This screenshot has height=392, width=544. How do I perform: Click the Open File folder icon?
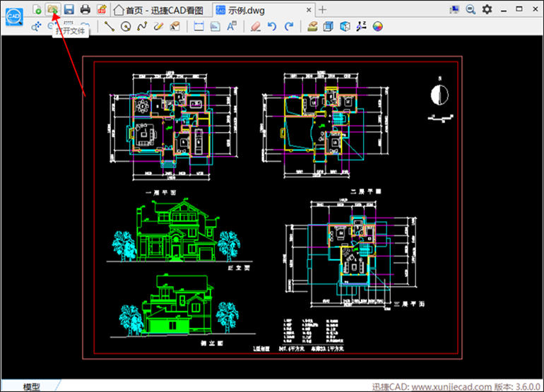[53, 9]
